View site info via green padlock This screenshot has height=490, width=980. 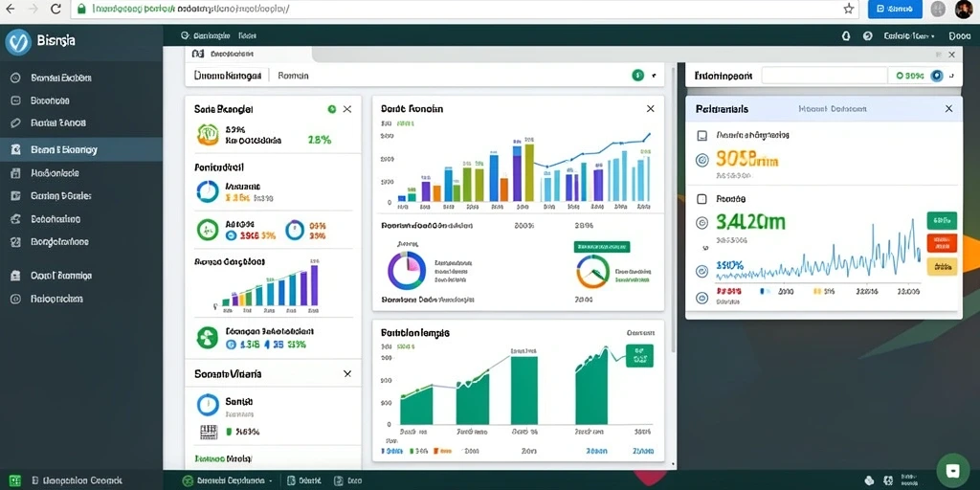(x=79, y=9)
